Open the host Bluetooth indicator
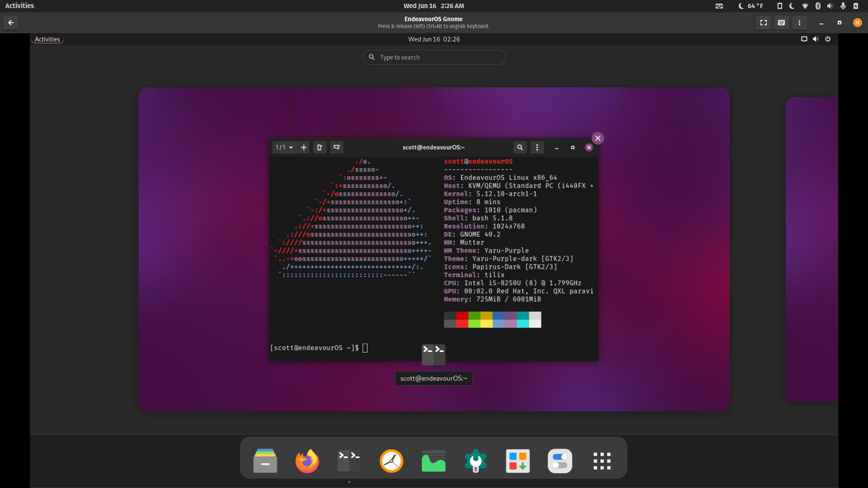The image size is (868, 488). pyautogui.click(x=818, y=6)
